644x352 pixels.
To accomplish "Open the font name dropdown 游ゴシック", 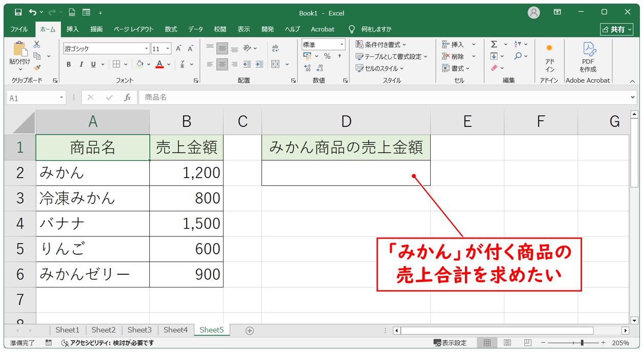I will [x=146, y=49].
